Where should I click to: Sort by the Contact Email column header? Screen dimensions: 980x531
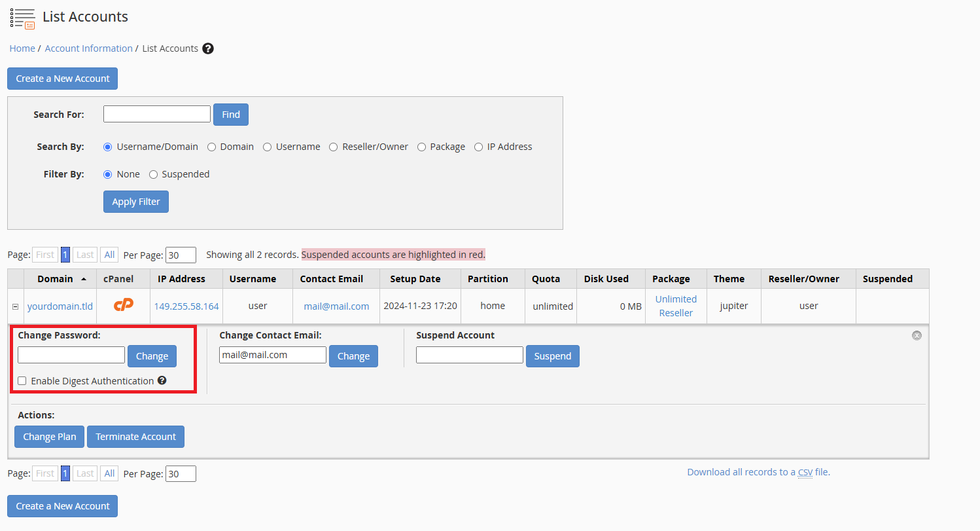[332, 279]
